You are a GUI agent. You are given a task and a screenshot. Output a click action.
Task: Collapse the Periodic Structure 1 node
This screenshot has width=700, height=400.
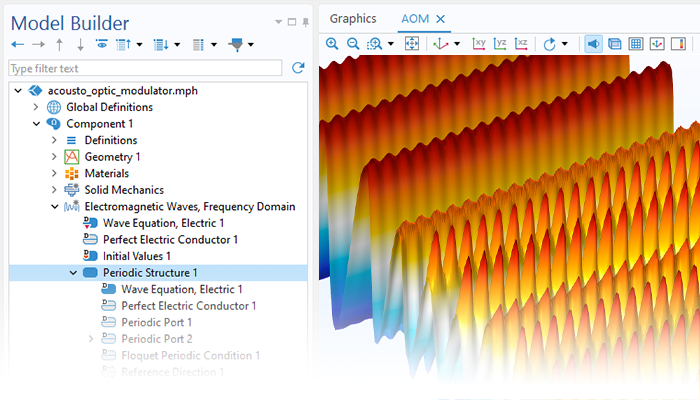coord(73,273)
